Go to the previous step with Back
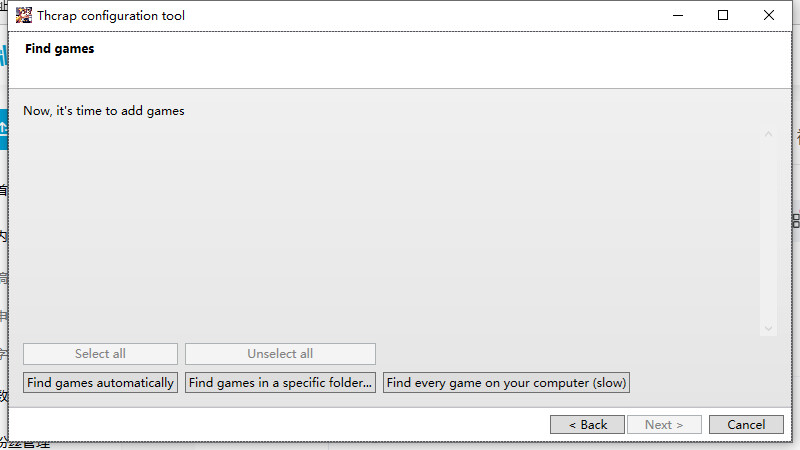Image resolution: width=800 pixels, height=450 pixels. click(588, 425)
